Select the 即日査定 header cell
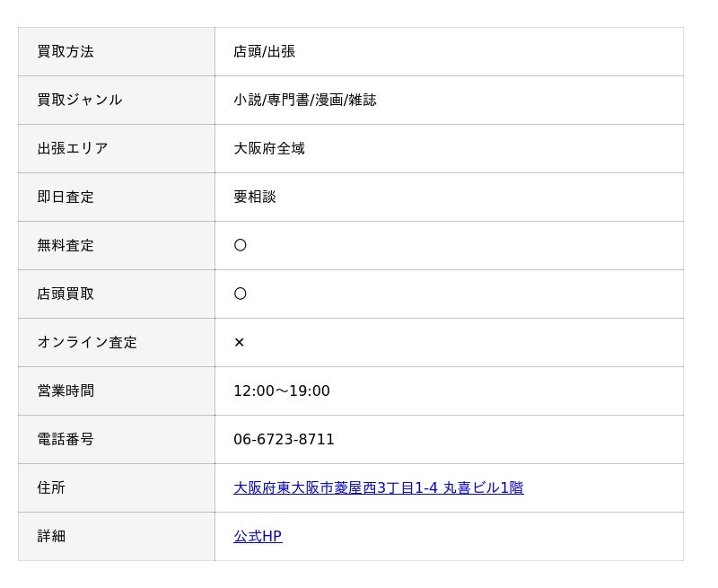718x588 pixels. point(117,197)
